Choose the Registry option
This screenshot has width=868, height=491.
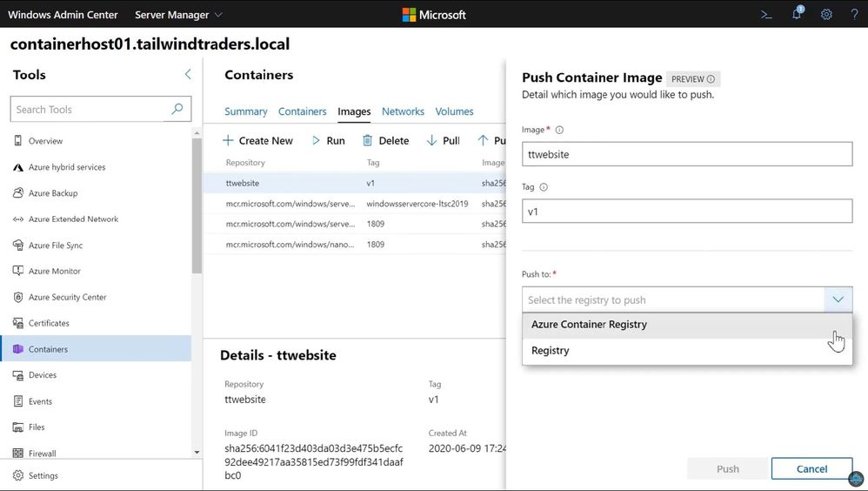(687, 351)
